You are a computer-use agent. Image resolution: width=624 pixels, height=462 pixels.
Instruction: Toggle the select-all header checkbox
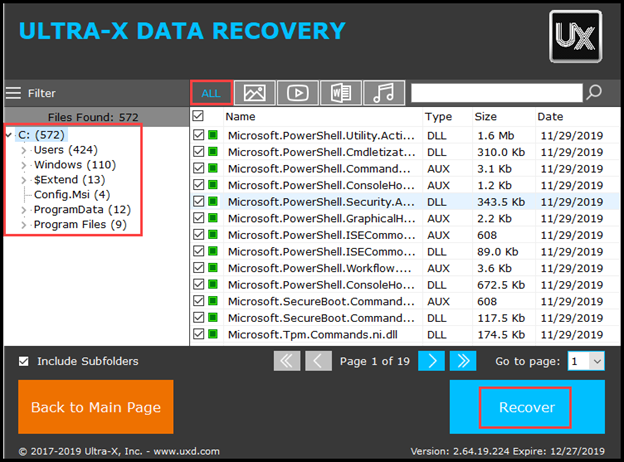pos(198,116)
